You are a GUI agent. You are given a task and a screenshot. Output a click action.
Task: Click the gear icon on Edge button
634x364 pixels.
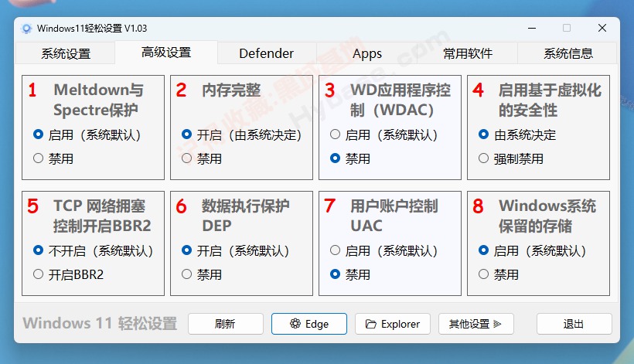pyautogui.click(x=295, y=323)
